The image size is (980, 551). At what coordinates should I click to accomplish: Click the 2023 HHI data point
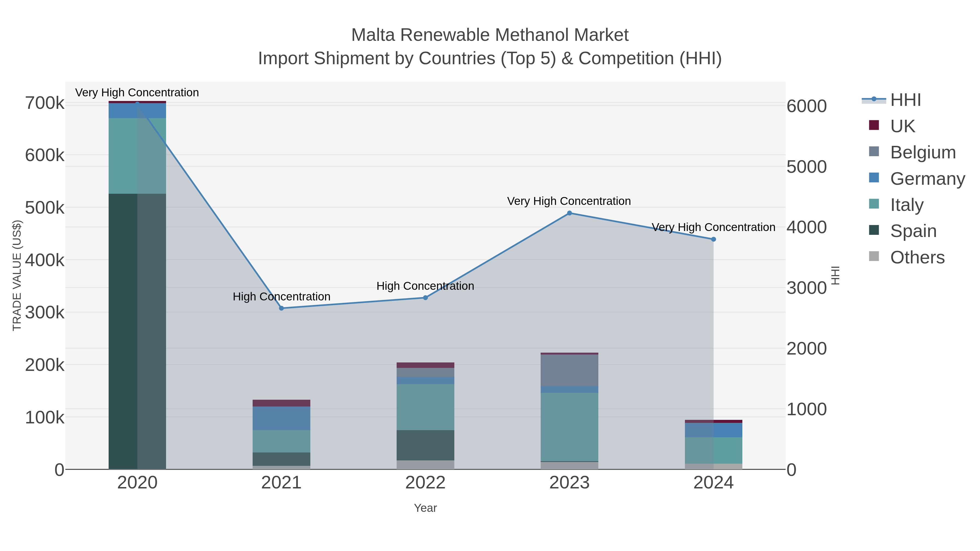[569, 213]
